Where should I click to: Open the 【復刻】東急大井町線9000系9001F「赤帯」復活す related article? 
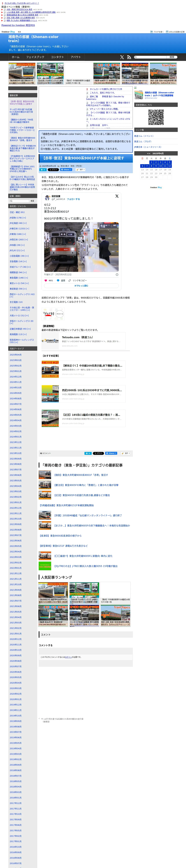coord(81,475)
